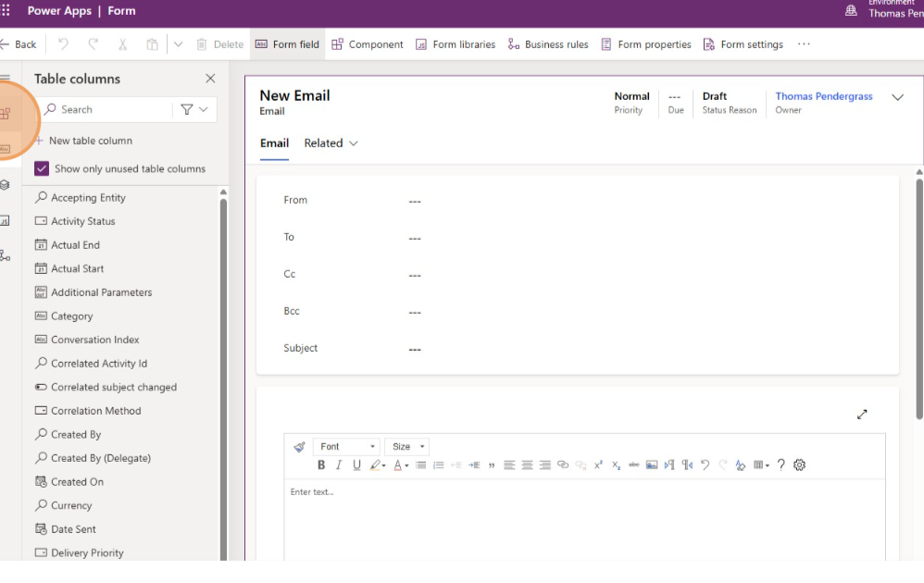Apply superscript formatting
The width and height of the screenshot is (924, 583).
pyautogui.click(x=598, y=465)
